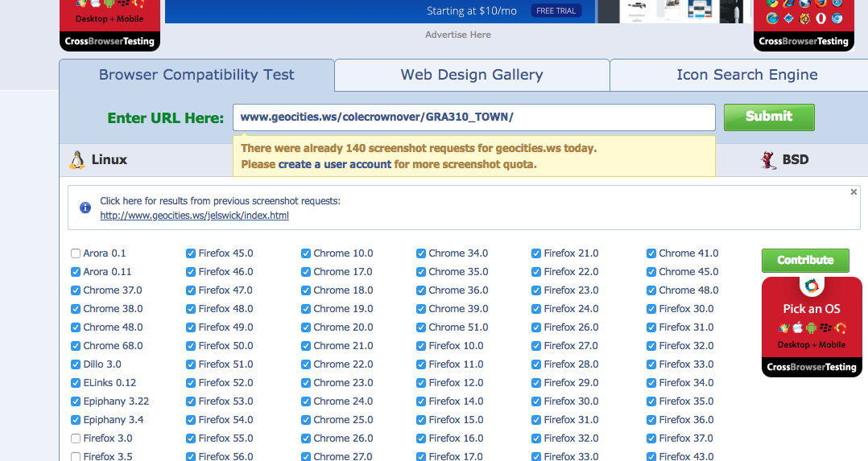Click the 'Chrome 39.0' label text

click(x=458, y=309)
